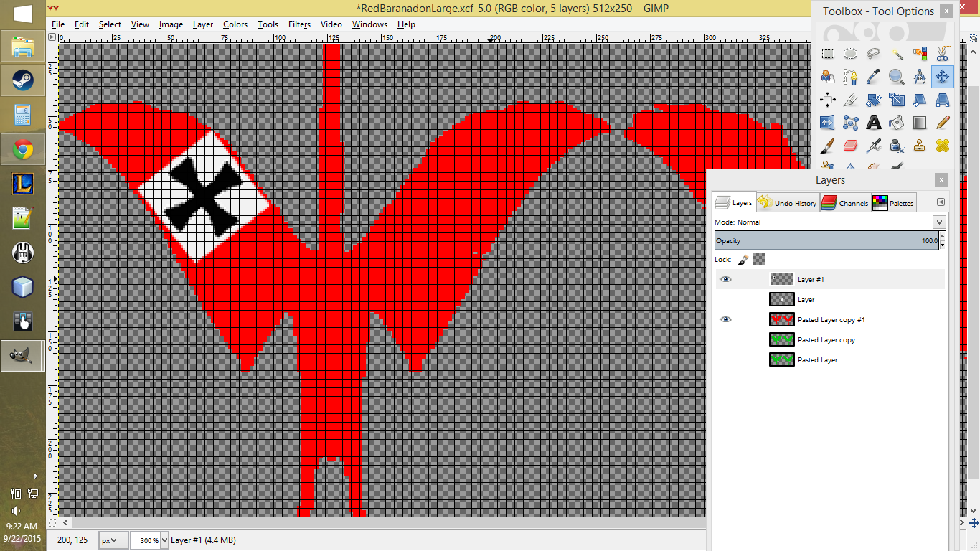This screenshot has width=980, height=551.
Task: Open the Filters menu
Action: click(299, 24)
